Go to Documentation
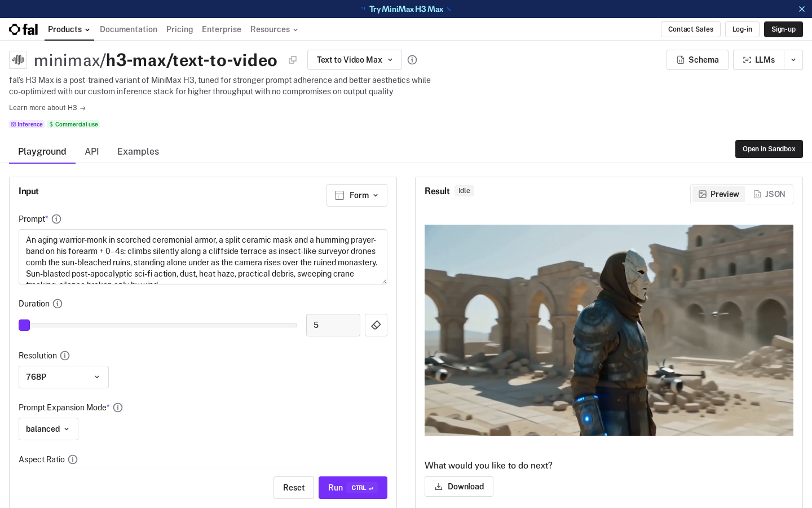812x508 pixels. pyautogui.click(x=129, y=29)
